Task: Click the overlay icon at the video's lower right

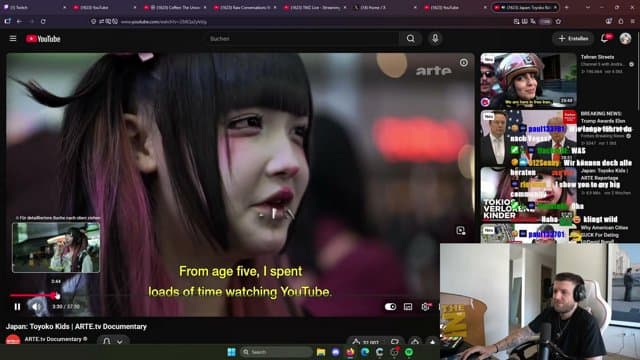Action: [461, 231]
